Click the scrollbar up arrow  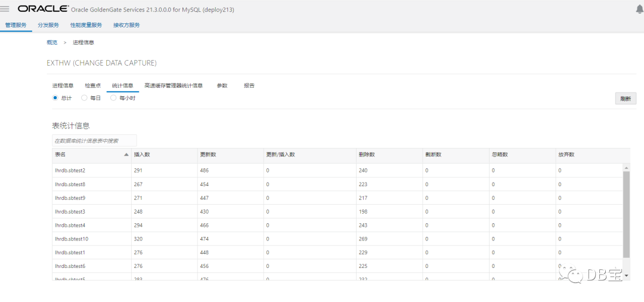point(626,168)
